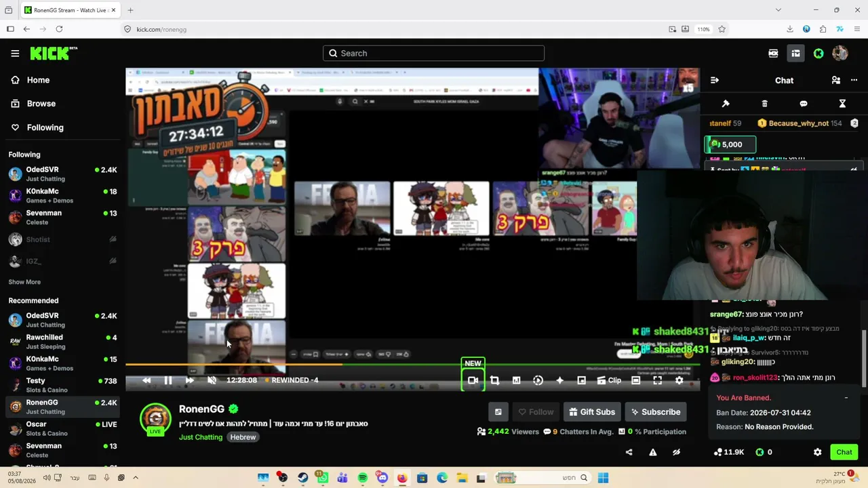This screenshot has height=488, width=868.
Task: Subscribe to RonenGG channel
Action: pos(655,412)
